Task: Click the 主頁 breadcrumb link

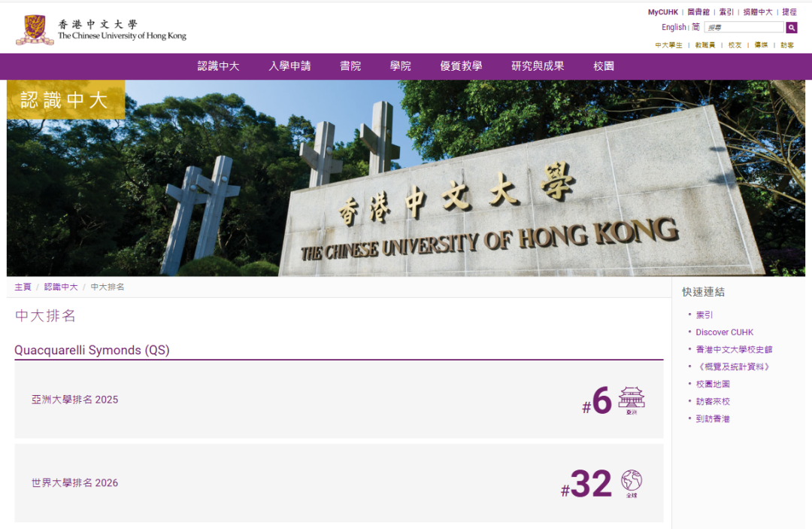Action: click(23, 287)
